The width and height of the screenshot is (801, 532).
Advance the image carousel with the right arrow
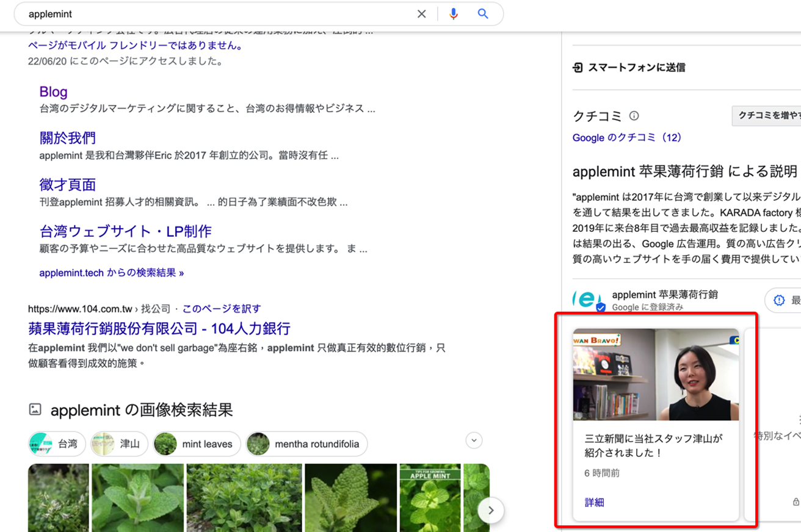[x=490, y=510]
